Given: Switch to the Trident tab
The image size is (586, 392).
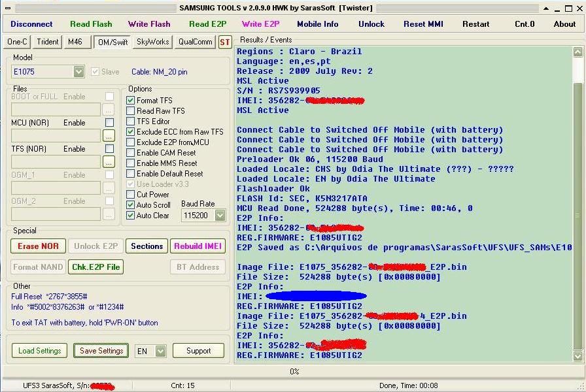Looking at the screenshot, I should 48,42.
